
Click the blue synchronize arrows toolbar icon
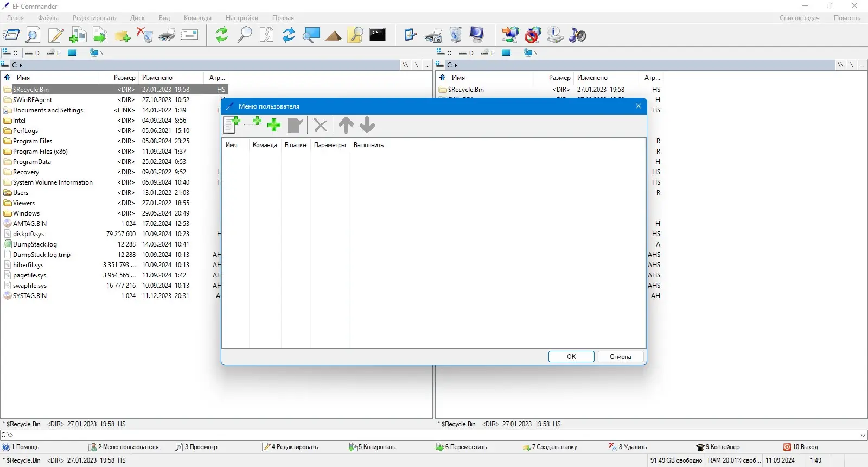[x=289, y=35]
